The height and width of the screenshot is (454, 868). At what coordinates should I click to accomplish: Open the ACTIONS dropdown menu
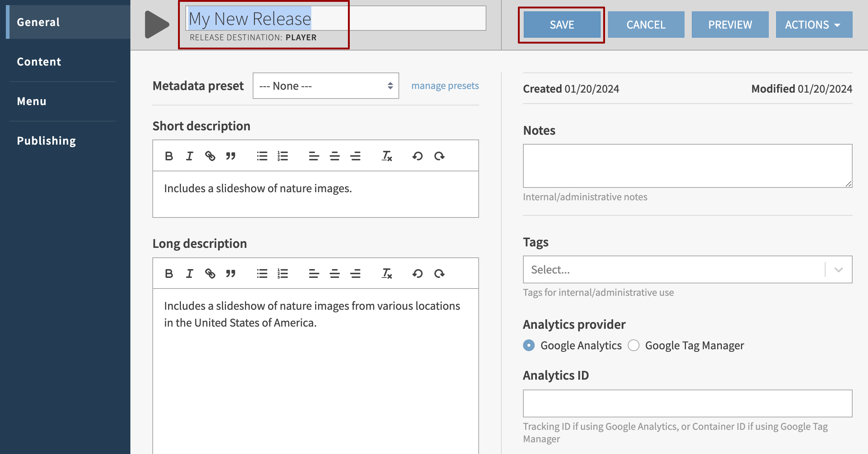(x=814, y=25)
